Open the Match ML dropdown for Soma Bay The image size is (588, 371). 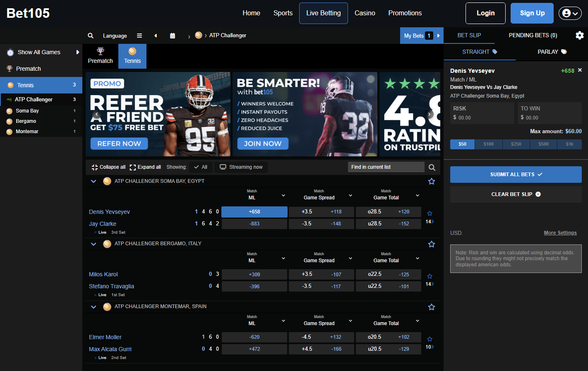coord(283,195)
